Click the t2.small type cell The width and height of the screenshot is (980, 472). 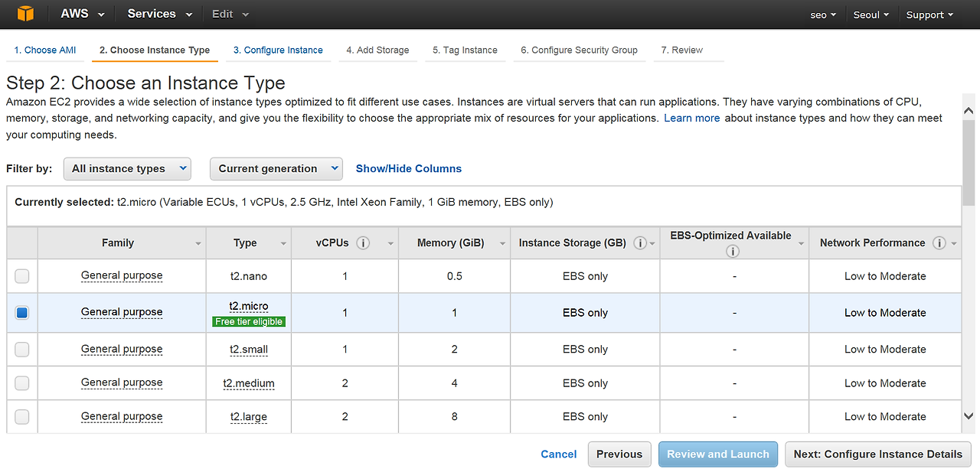point(249,350)
